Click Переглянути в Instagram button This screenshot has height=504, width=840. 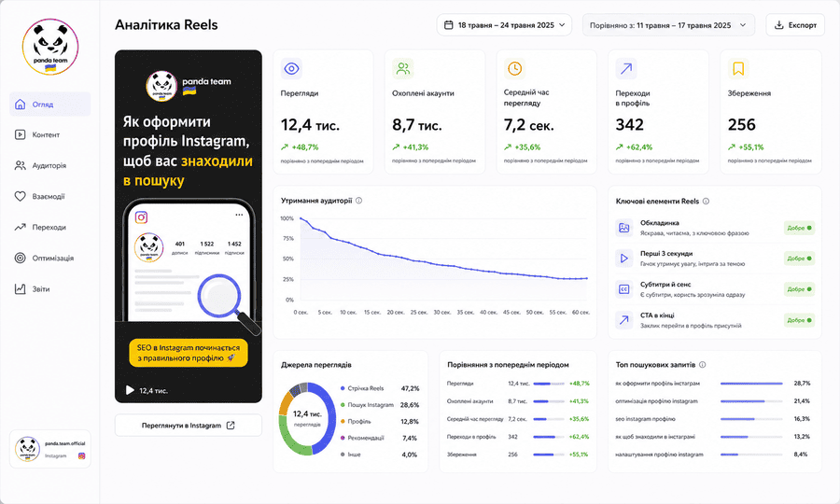189,426
